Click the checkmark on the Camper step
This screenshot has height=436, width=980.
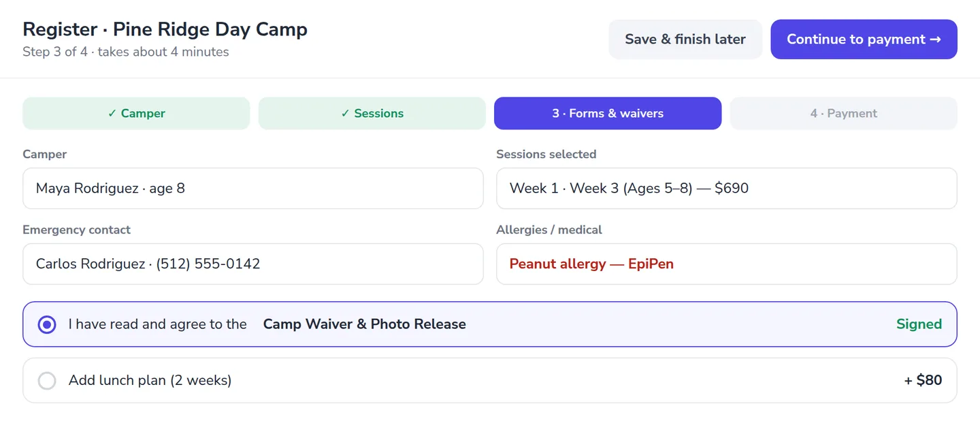click(112, 114)
